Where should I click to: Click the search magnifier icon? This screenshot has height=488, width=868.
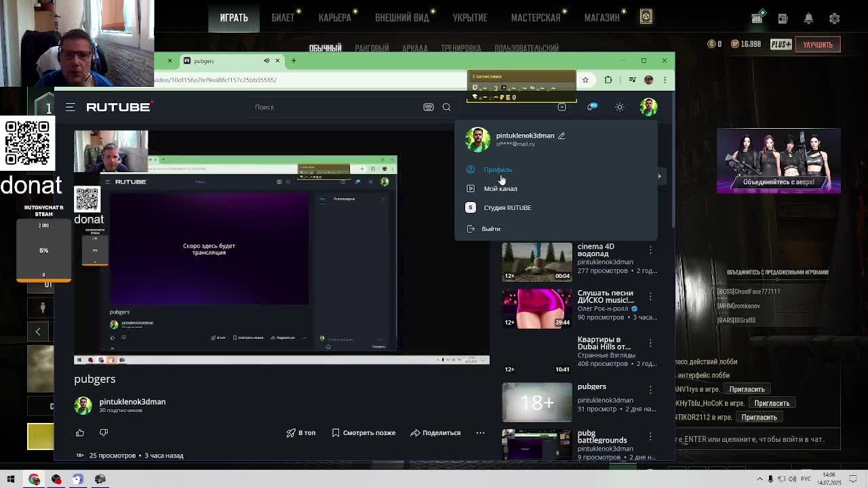[x=446, y=107]
